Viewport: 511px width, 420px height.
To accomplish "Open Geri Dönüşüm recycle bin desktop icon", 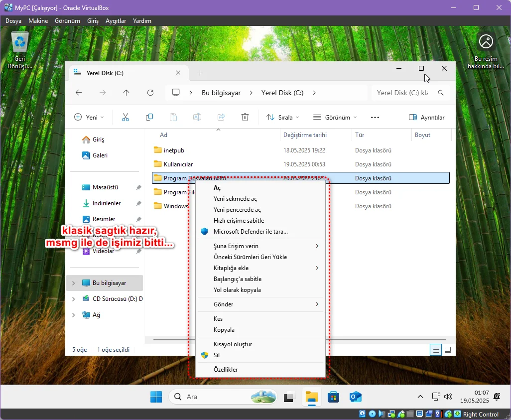I will [20, 50].
